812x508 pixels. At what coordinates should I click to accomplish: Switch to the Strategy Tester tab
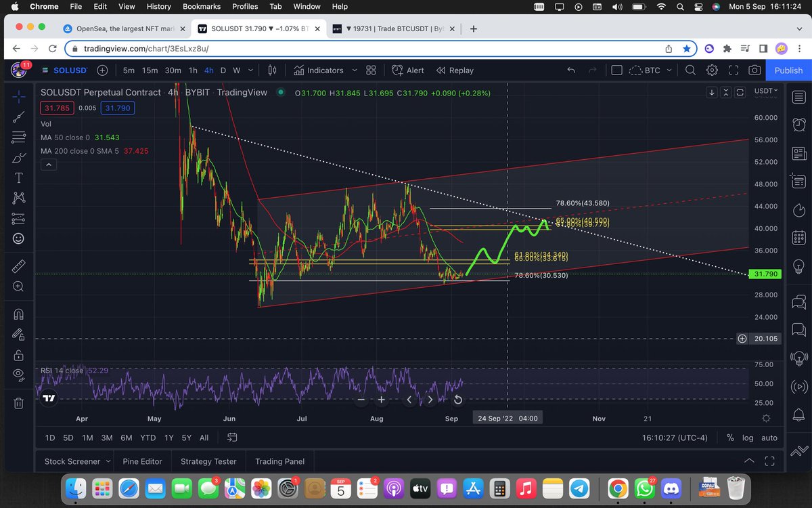pos(208,461)
